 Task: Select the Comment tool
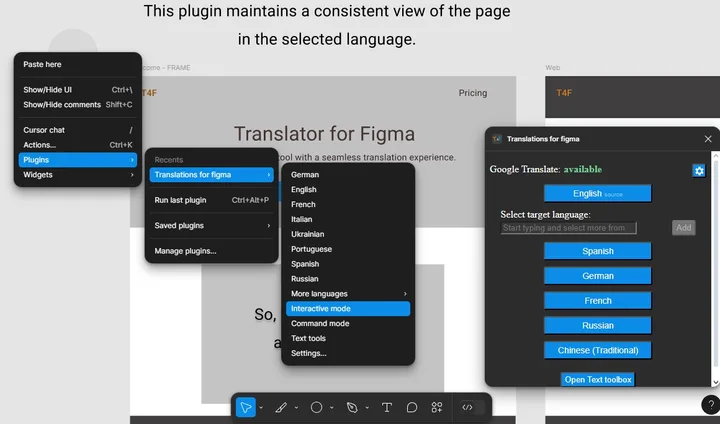(x=412, y=407)
